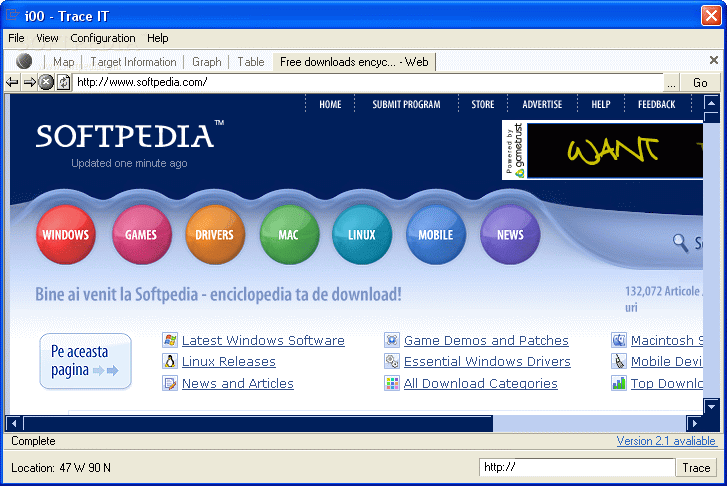Close the web tab with the X icon
727x486 pixels.
pos(714,60)
